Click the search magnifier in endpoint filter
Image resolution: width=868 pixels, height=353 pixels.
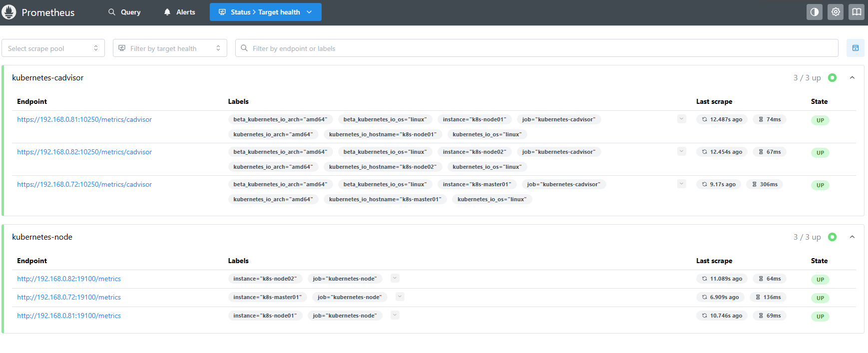coord(244,48)
